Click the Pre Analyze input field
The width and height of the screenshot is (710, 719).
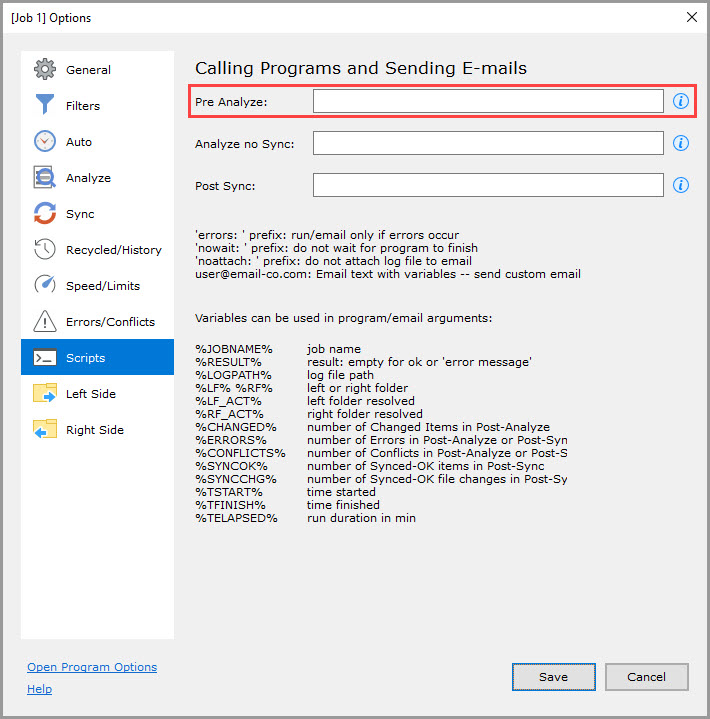point(488,101)
